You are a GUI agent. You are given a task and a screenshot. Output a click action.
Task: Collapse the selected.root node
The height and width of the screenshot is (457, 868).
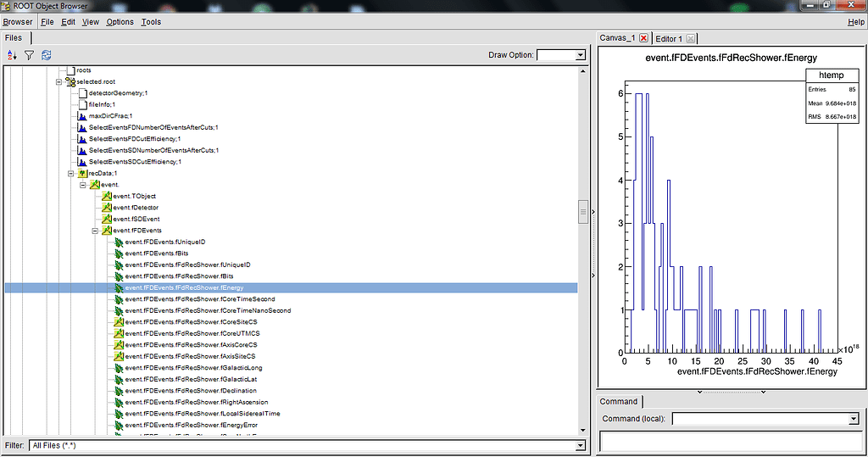click(58, 82)
